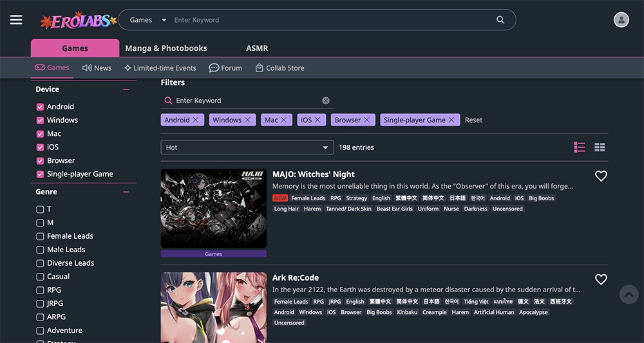Uncheck the Android device checkbox

click(40, 107)
